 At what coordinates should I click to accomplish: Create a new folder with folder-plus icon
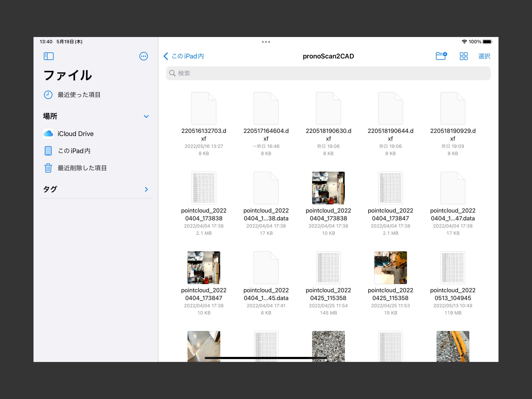pyautogui.click(x=441, y=56)
